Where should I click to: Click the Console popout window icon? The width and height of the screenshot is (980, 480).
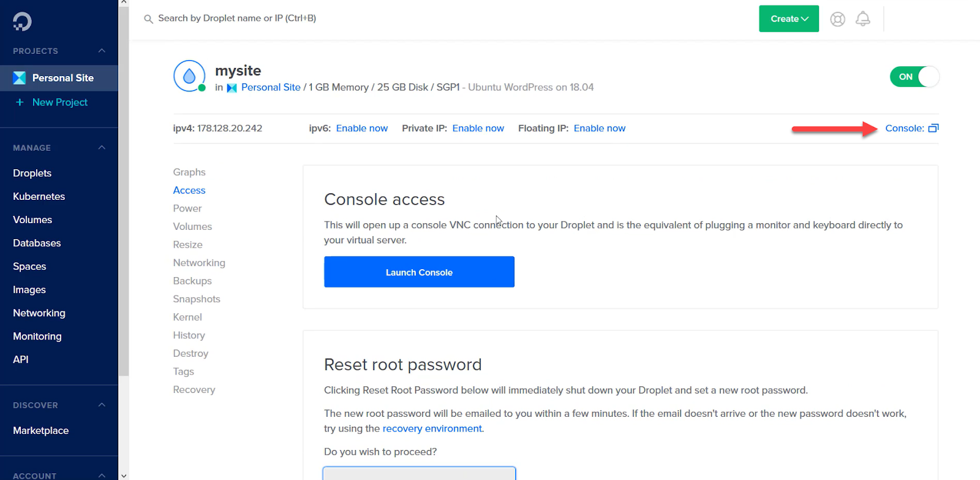pos(933,128)
